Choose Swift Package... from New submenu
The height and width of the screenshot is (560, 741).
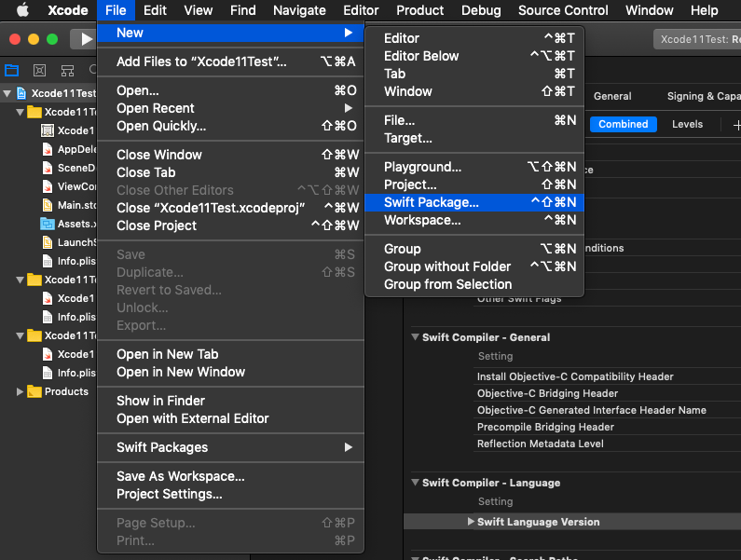pos(474,202)
